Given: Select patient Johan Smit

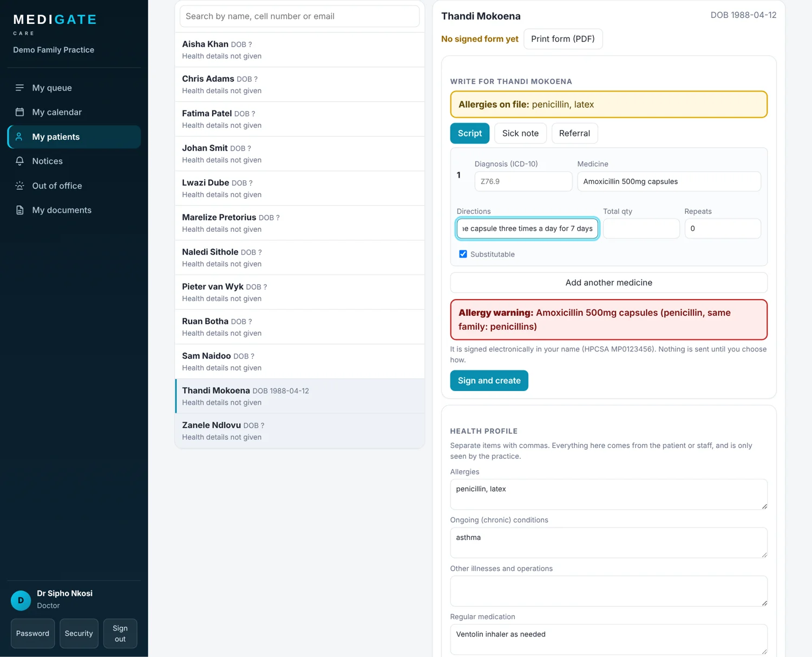Looking at the screenshot, I should click(x=299, y=154).
